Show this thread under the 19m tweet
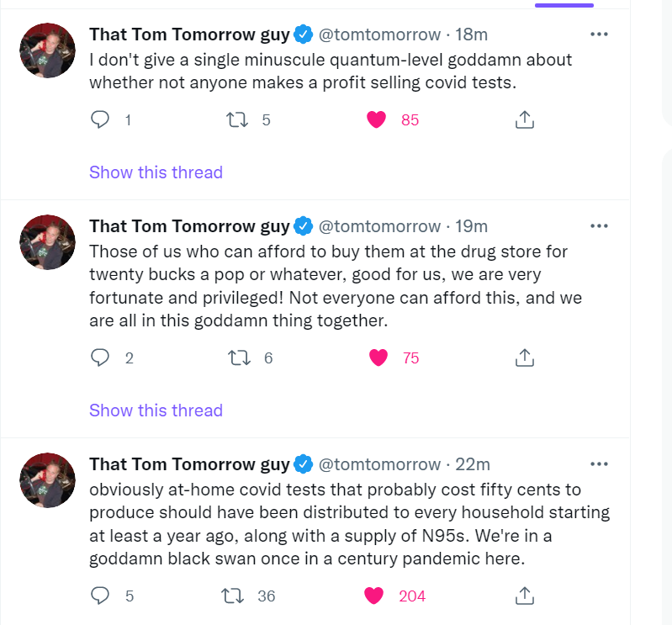 [x=156, y=410]
